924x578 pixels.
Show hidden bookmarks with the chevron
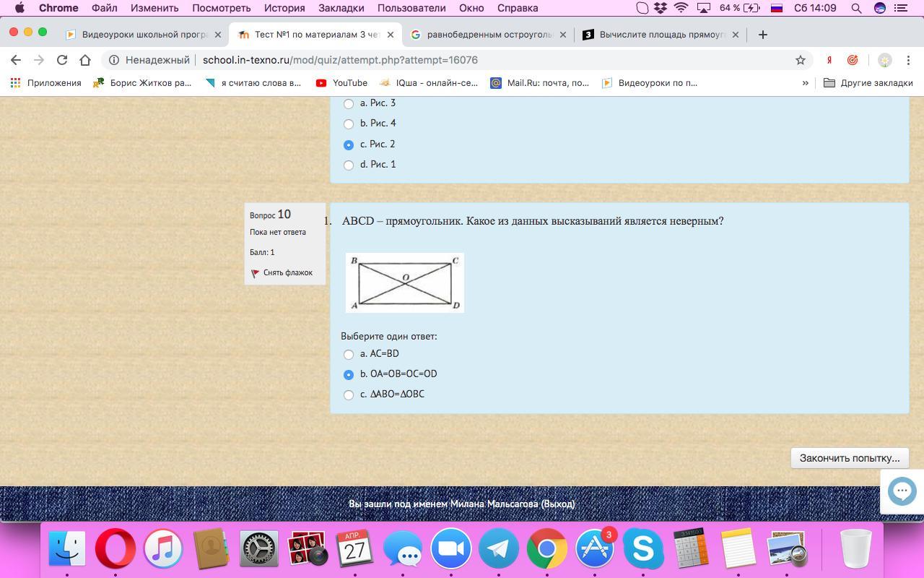click(805, 83)
